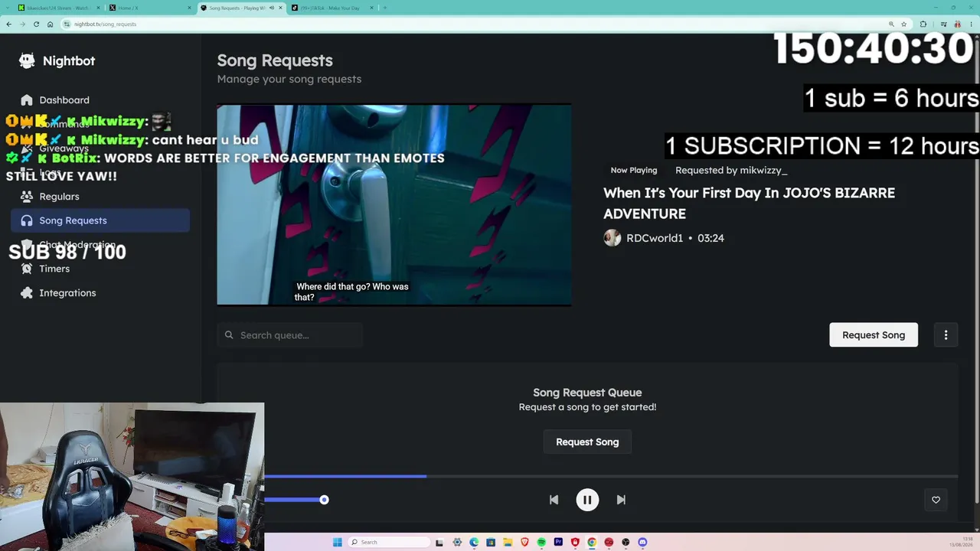Click the 'Requested by mikwizzy_' text
This screenshot has width=980, height=551.
[731, 170]
